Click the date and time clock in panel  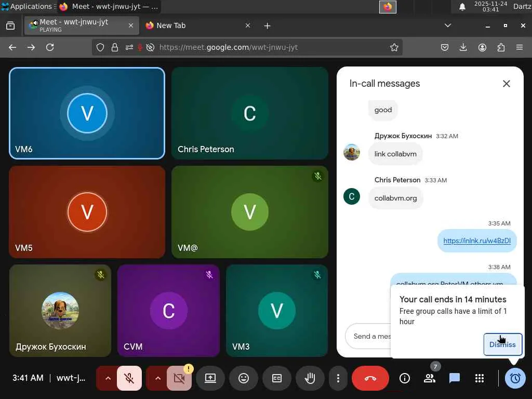tap(490, 6)
